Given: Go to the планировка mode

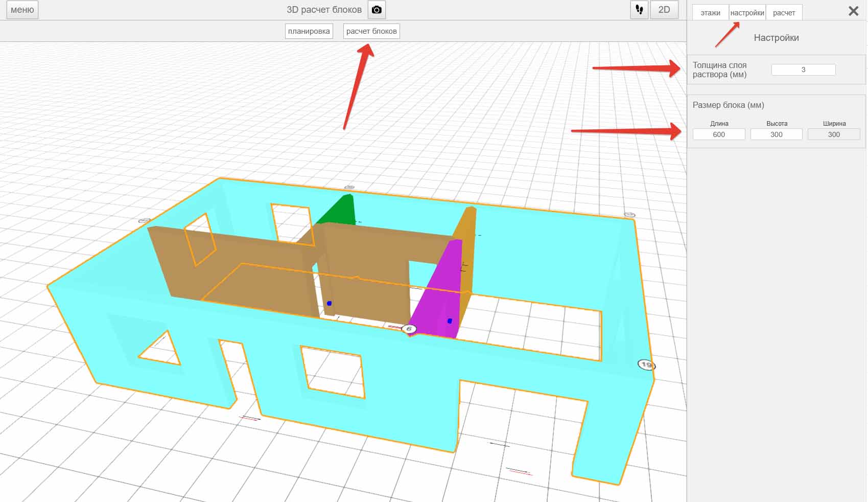Looking at the screenshot, I should click(x=309, y=31).
